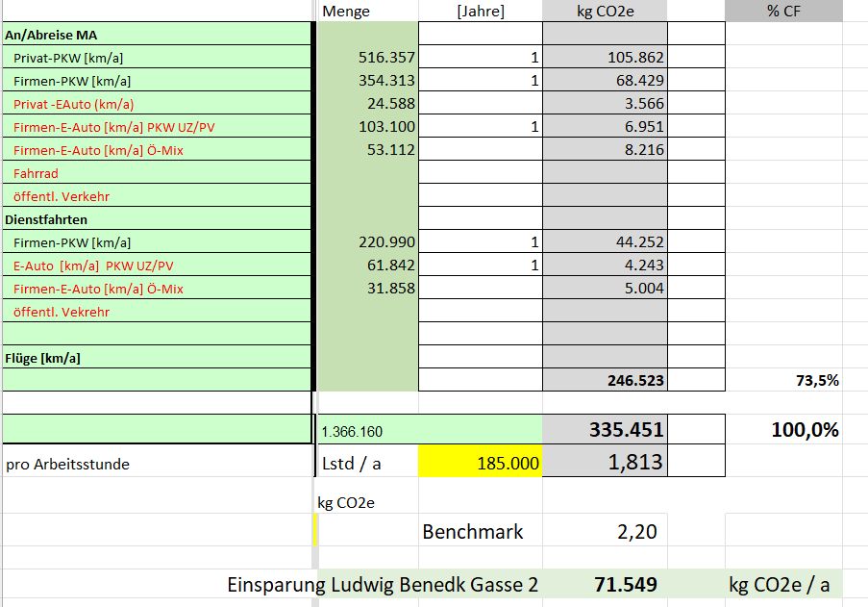Screen dimensions: 868x607
Task: Click the total CO2e cell 335.451
Action: click(x=626, y=430)
